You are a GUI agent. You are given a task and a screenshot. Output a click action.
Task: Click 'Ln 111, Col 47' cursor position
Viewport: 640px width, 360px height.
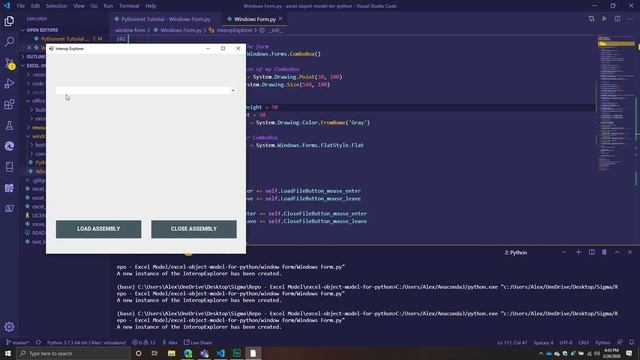(512, 342)
